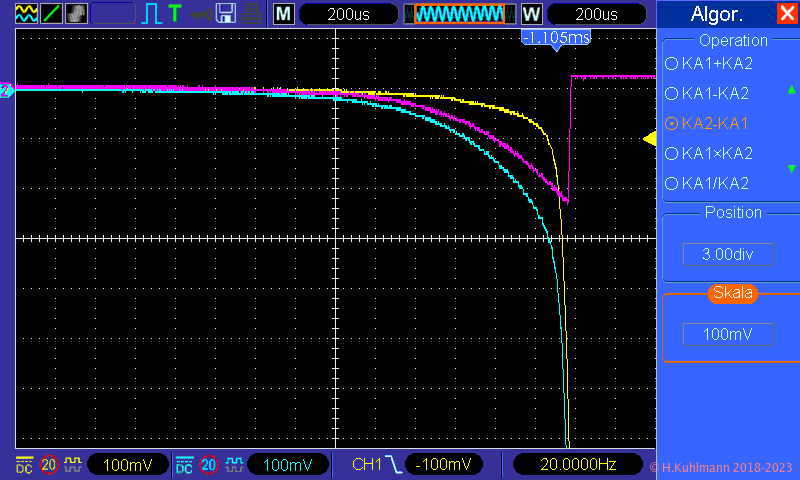
Task: Click the cyan channel 2 DC coupling icon
Action: (x=184, y=465)
